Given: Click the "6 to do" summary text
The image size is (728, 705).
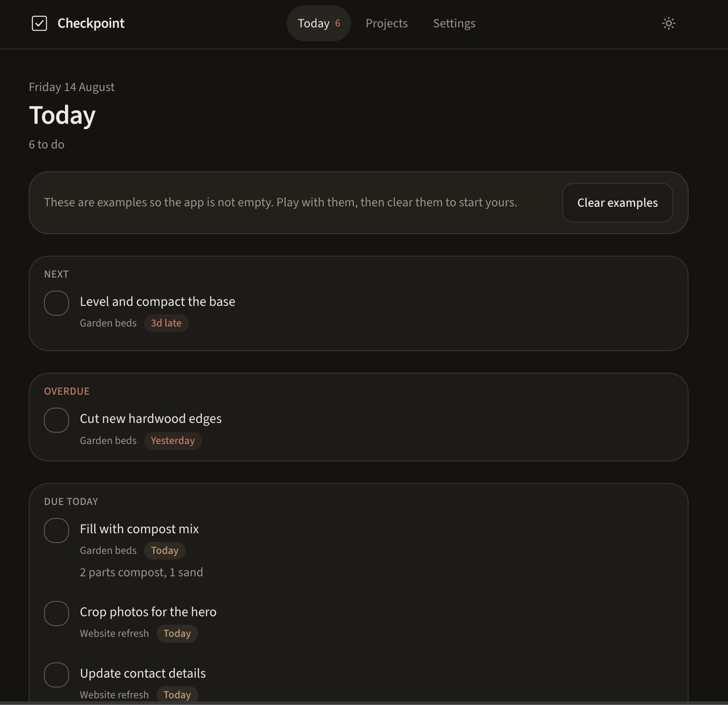Looking at the screenshot, I should coord(47,145).
